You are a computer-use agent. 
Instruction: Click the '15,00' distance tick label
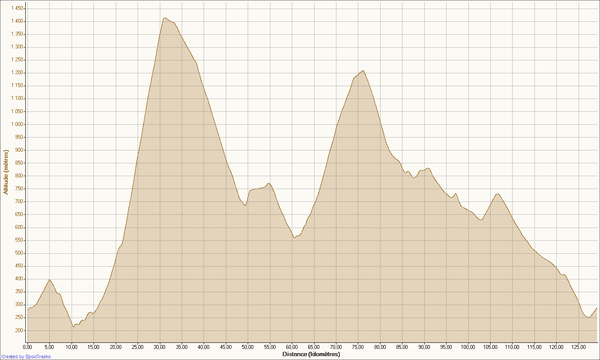point(93,347)
